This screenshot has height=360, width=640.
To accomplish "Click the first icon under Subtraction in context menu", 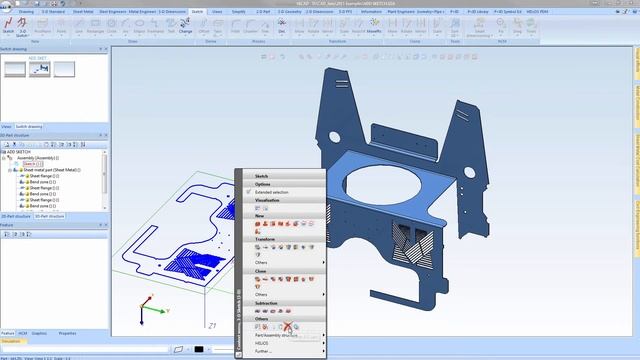I will [x=258, y=311].
